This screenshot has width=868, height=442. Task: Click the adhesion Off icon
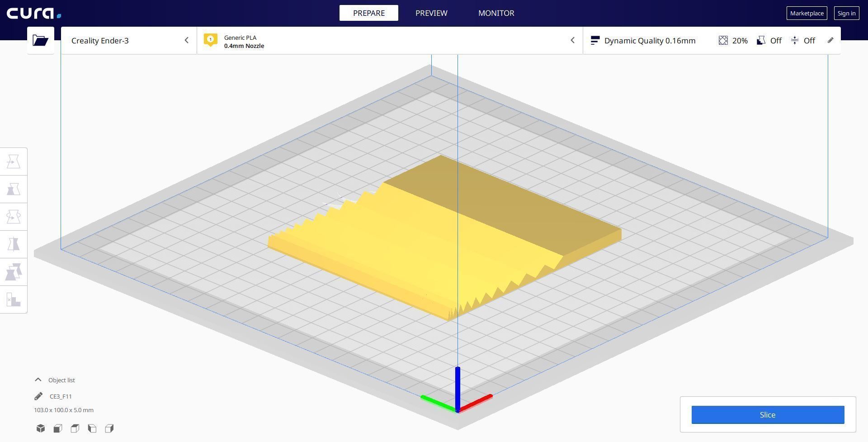[x=795, y=40]
